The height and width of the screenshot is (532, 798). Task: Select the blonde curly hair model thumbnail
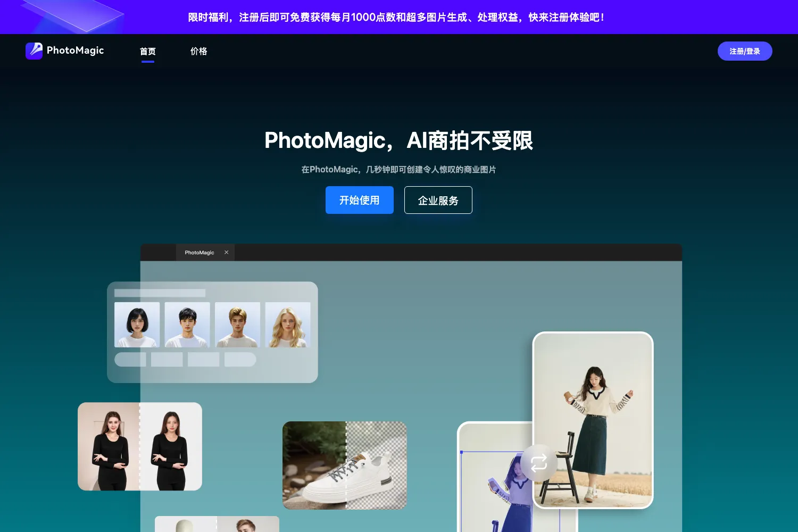point(288,325)
